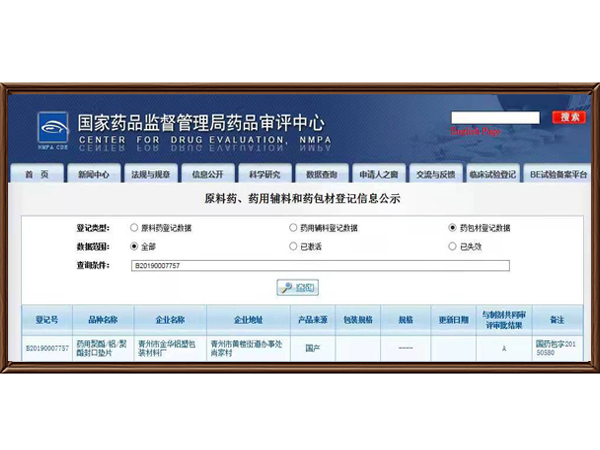Click the 品种名称 column header
Image resolution: width=600 pixels, height=450 pixels.
[x=103, y=320]
